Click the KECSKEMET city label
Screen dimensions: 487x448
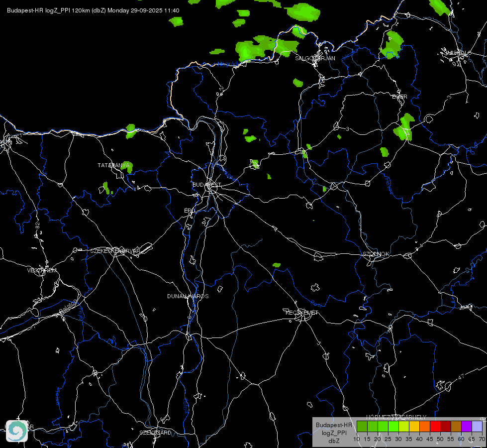pos(302,313)
